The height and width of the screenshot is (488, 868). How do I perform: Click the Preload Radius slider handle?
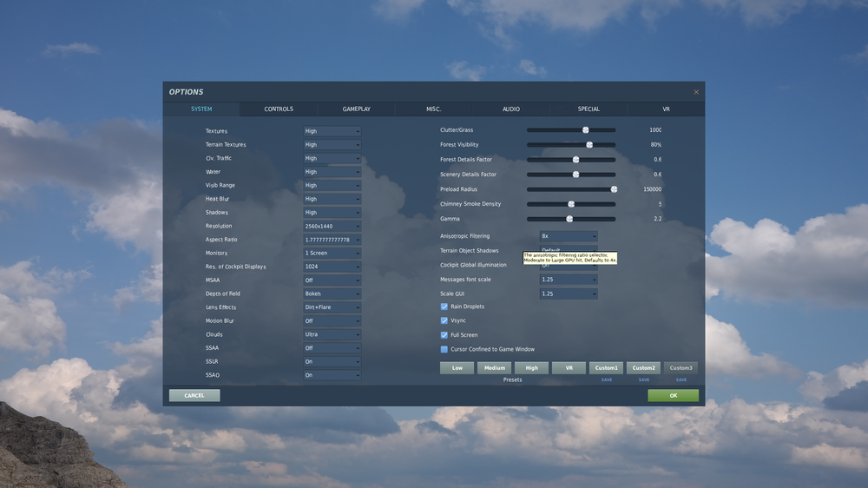tap(614, 189)
